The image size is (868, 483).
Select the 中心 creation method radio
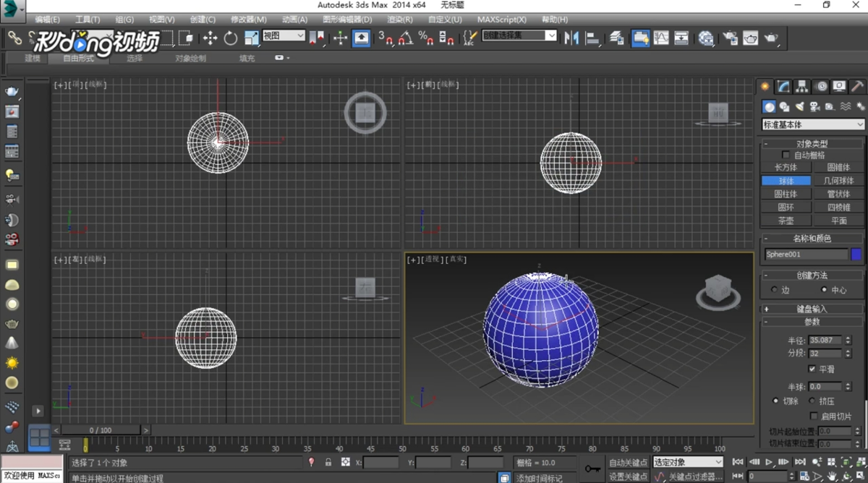pos(825,290)
